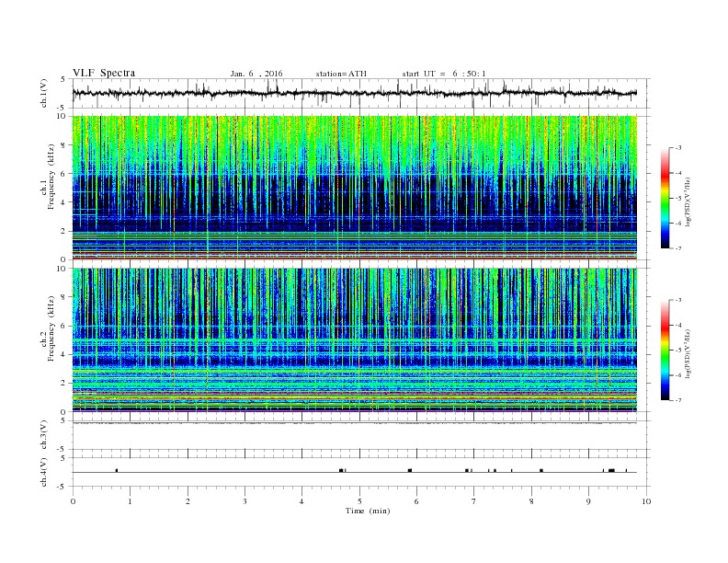Click the "8" tick on the time axis
Viewport: 728px width, 563px height.
tap(531, 501)
